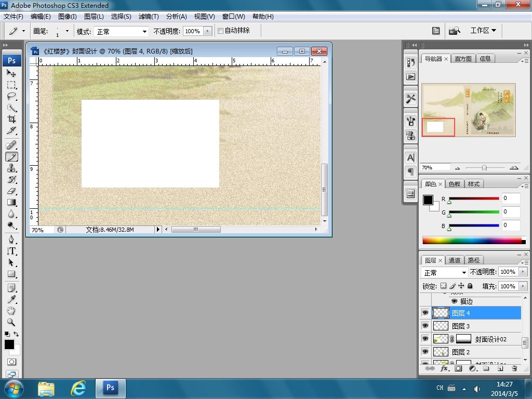Open the tool preset picker arrow
The width and height of the screenshot is (532, 399).
tap(23, 31)
